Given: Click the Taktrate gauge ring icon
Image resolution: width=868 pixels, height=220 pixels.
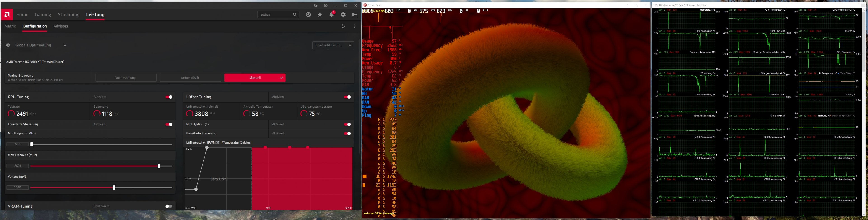Looking at the screenshot, I should pos(12,114).
